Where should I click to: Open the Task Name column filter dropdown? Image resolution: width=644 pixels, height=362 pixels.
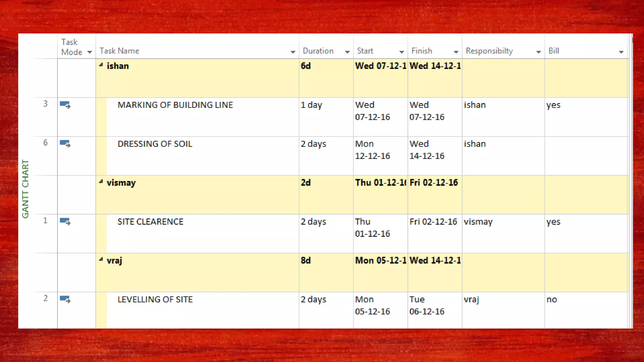293,52
